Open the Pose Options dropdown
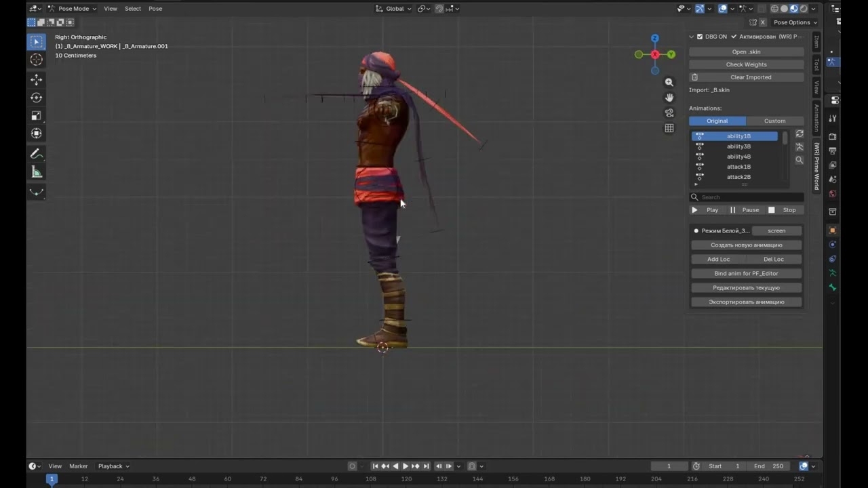Image resolution: width=868 pixels, height=488 pixels. 796,22
